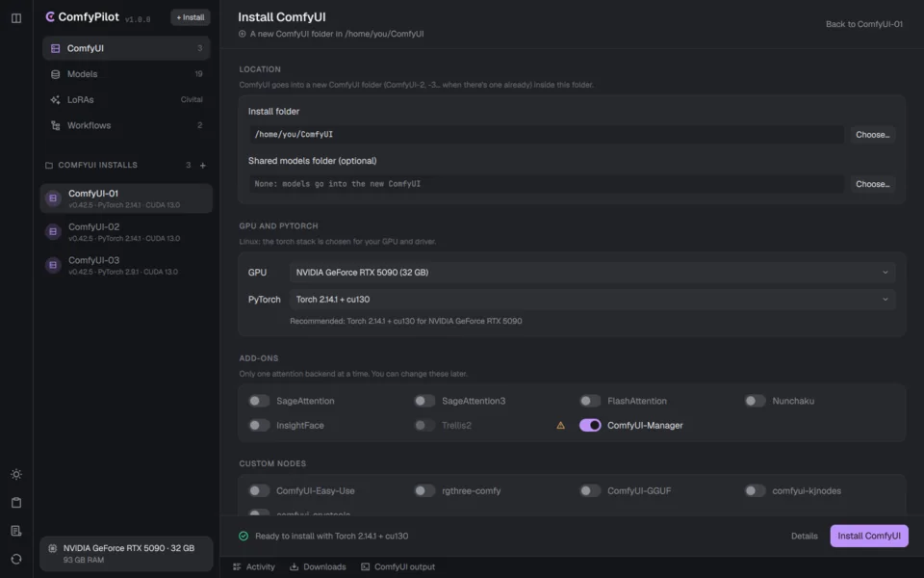Click the LoRAs sparkle icon
Image resolution: width=924 pixels, height=578 pixels.
(x=56, y=99)
